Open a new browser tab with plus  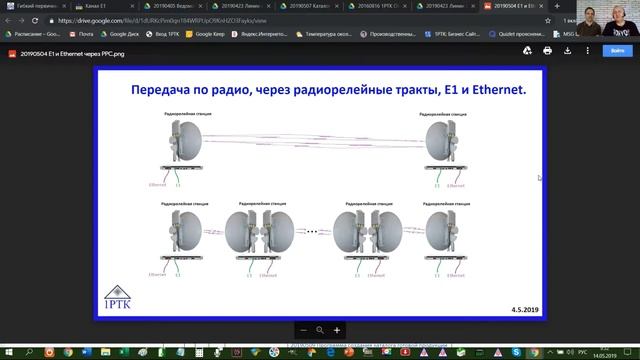pos(557,6)
